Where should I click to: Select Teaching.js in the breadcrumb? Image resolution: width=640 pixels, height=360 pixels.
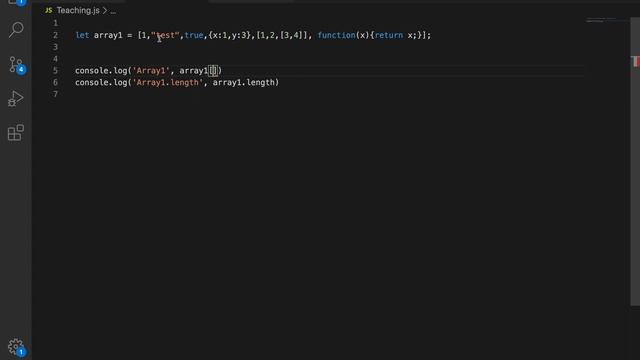coord(78,11)
